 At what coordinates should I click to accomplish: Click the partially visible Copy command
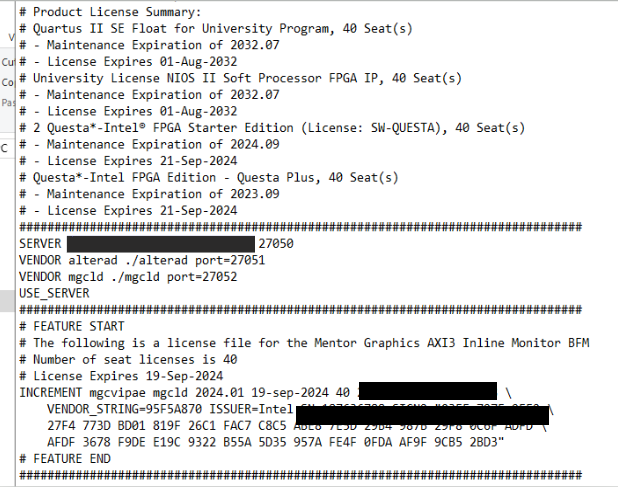pos(6,82)
